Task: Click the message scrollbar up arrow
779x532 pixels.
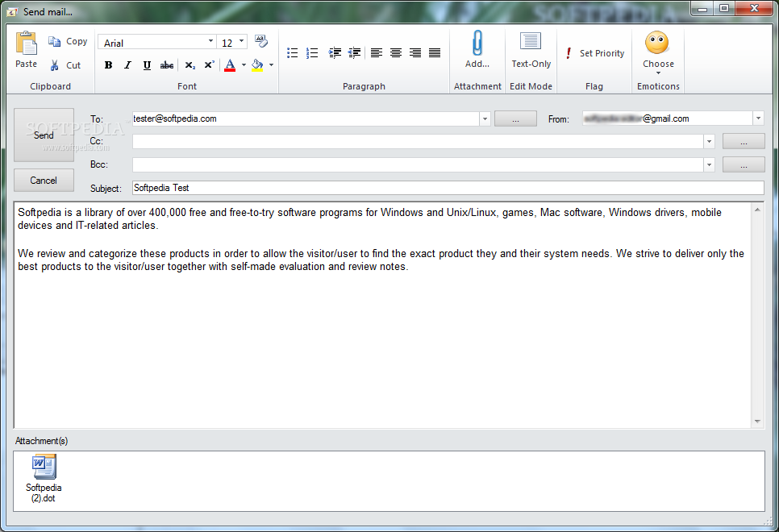Action: point(757,210)
